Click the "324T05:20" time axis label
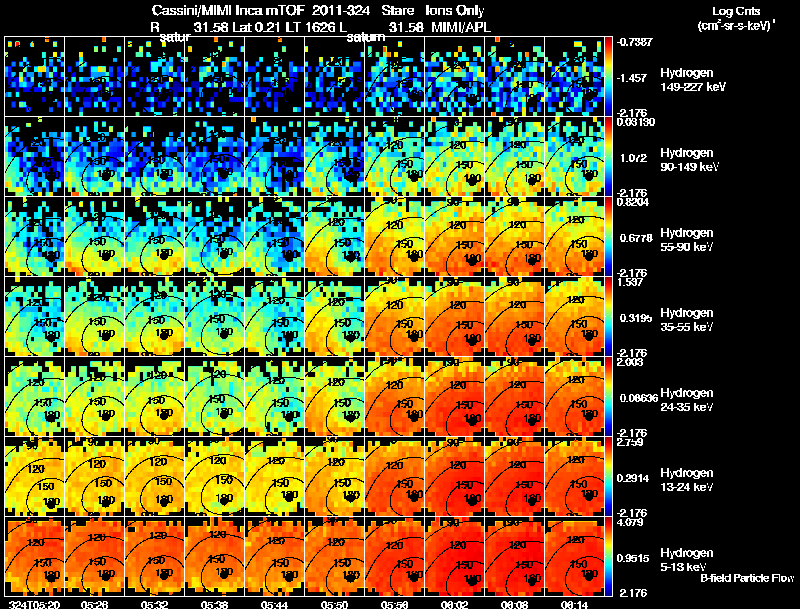The image size is (800, 609). click(35, 604)
